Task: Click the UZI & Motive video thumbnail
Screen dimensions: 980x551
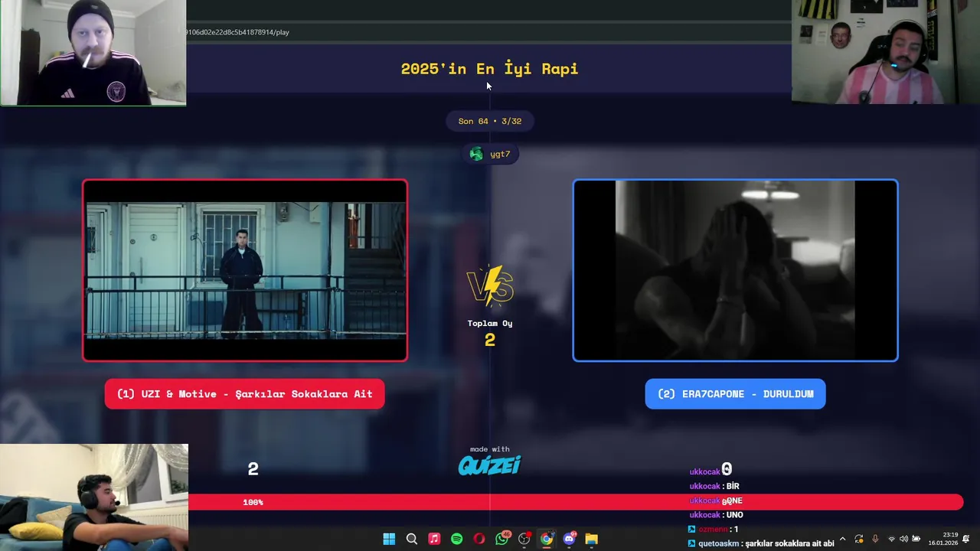Action: tap(245, 270)
